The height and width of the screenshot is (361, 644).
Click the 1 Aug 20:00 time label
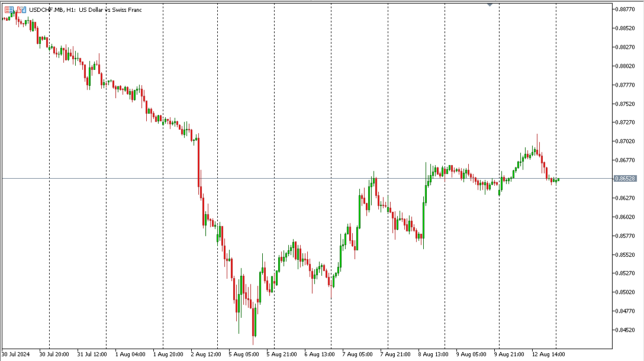tap(168, 354)
